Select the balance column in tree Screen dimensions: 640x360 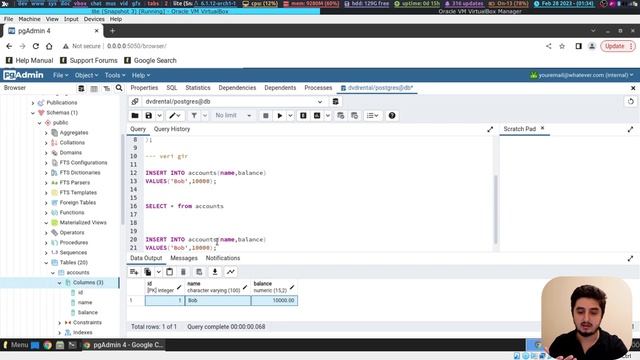click(x=87, y=313)
